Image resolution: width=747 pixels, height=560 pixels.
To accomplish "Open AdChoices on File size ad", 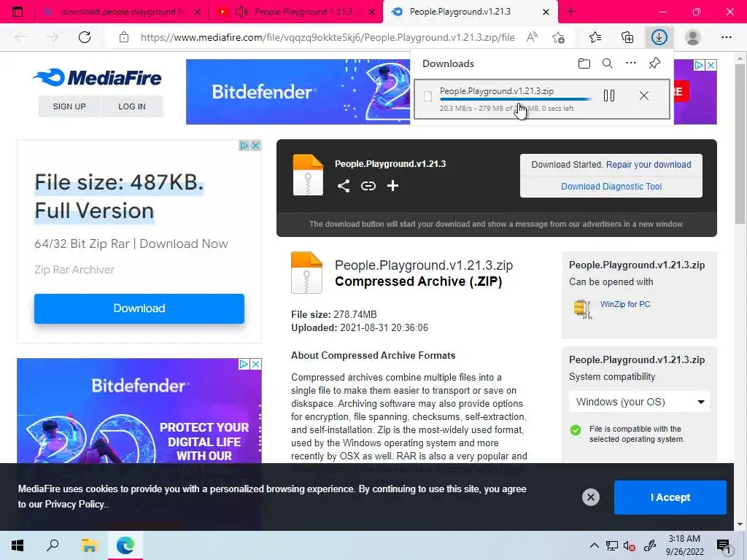I will click(244, 146).
